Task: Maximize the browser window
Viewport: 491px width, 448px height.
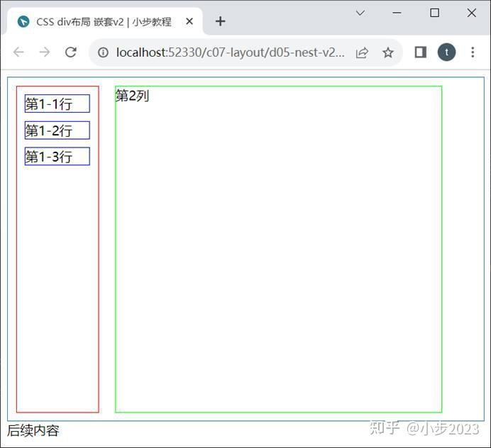Action: click(x=434, y=13)
